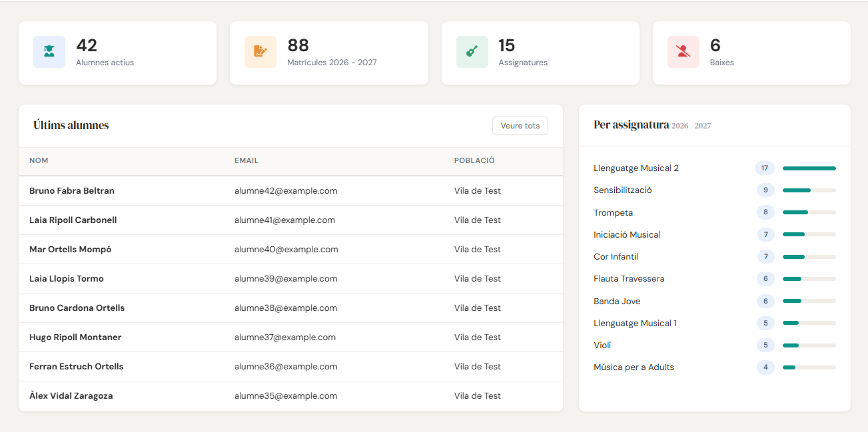Select the Llenguatge Musical 2 progress bar
The height and width of the screenshot is (432, 868).
click(809, 168)
